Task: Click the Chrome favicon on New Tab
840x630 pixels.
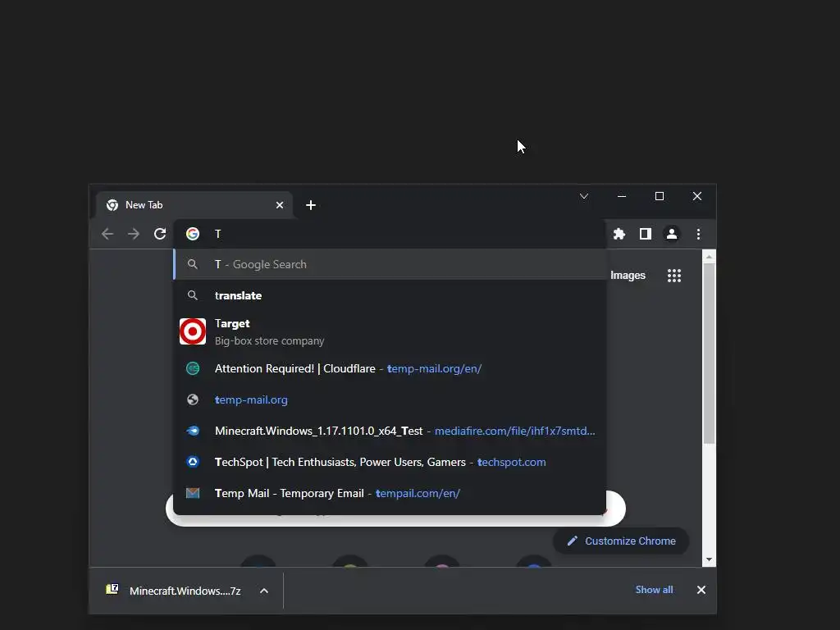Action: pos(112,205)
